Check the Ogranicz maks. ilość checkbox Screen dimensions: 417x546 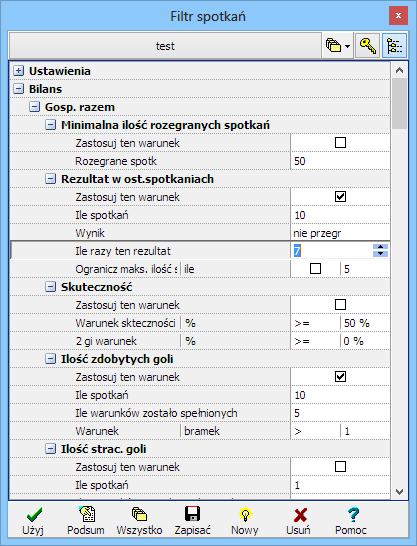point(315,268)
